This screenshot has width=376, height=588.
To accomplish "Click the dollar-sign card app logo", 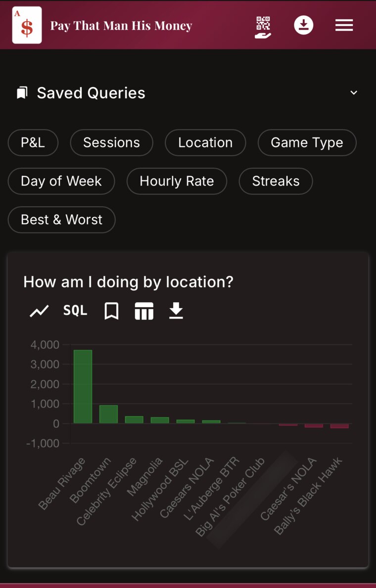I will (27, 25).
